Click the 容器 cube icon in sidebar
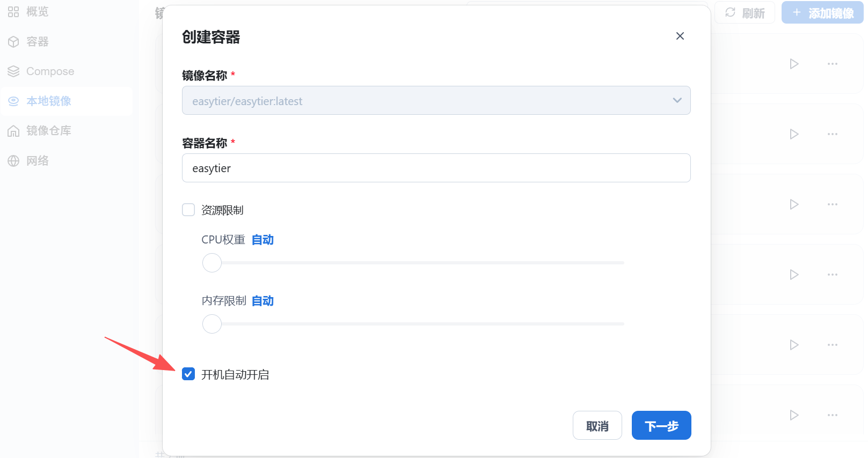The width and height of the screenshot is (868, 458). pyautogui.click(x=13, y=42)
